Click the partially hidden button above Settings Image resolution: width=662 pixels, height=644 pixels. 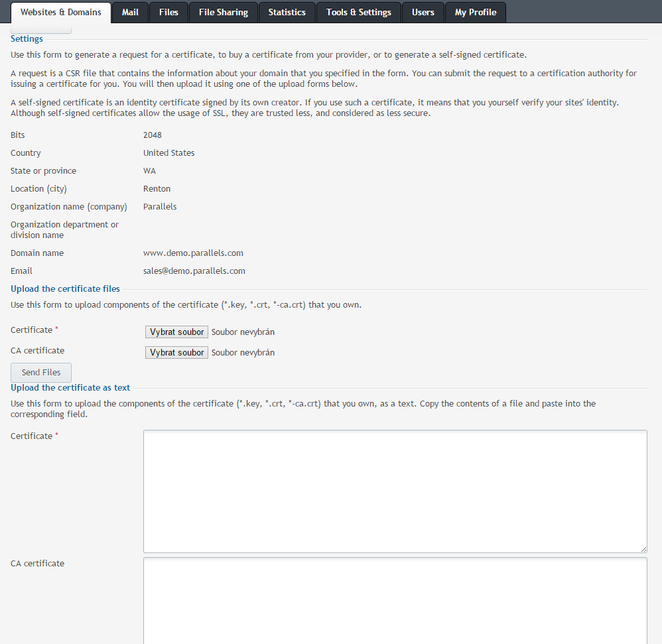point(41,30)
